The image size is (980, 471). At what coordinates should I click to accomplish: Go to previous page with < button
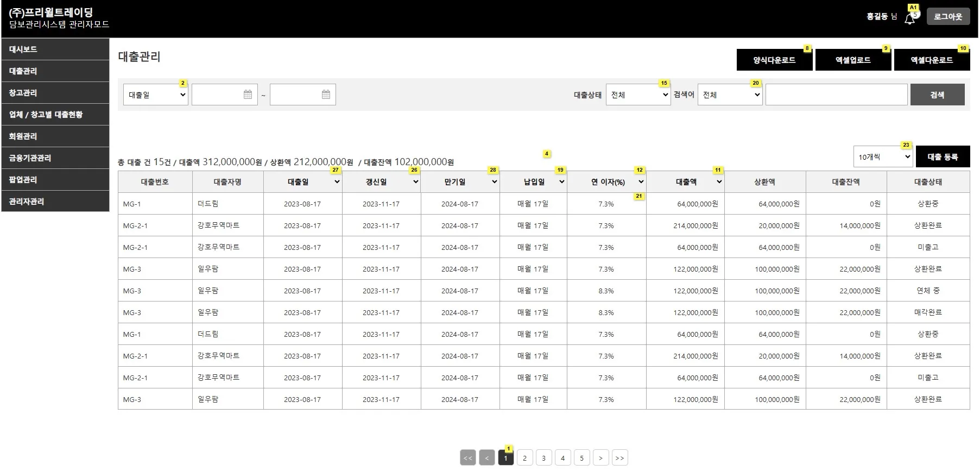[487, 458]
